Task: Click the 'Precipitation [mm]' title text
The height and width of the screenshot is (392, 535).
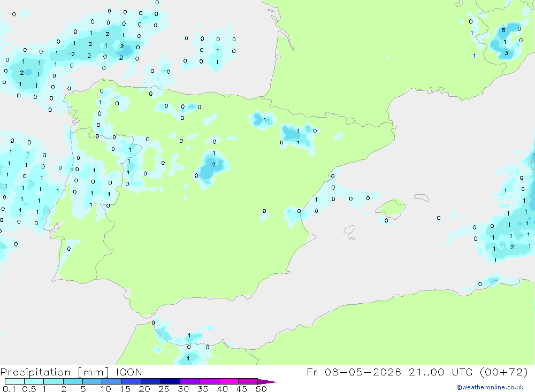Action: [x=55, y=372]
